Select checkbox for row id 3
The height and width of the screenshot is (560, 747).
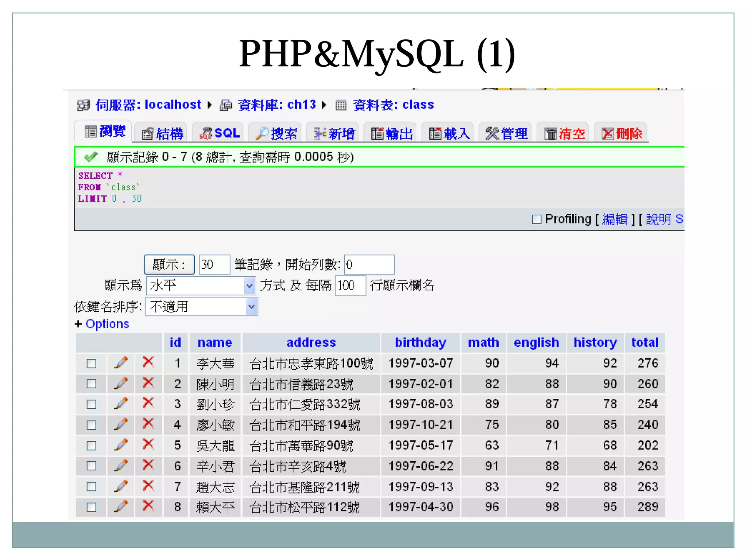[x=92, y=404]
